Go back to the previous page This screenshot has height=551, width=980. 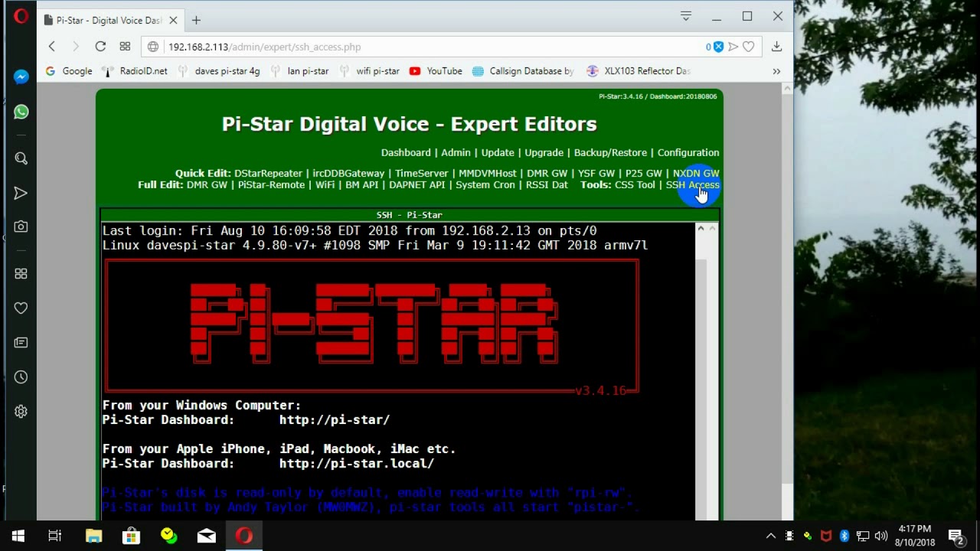[52, 47]
